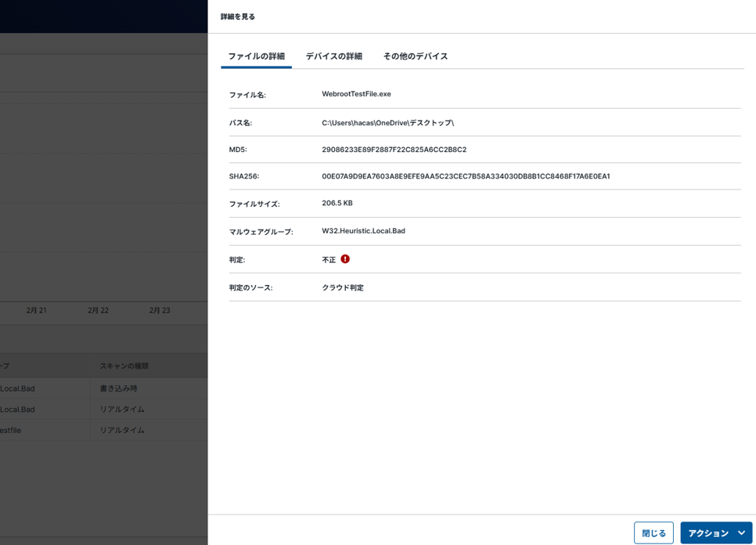Screen dimensions: 756x545
Task: Sort by the スキャンの種類 column header
Action: pyautogui.click(x=124, y=366)
